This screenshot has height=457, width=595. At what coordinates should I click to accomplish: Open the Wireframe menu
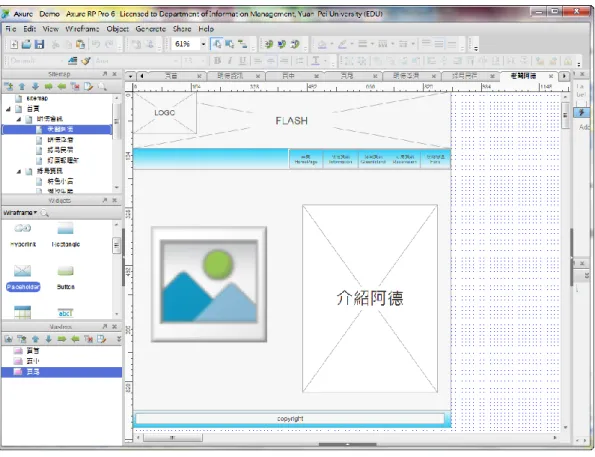click(82, 29)
